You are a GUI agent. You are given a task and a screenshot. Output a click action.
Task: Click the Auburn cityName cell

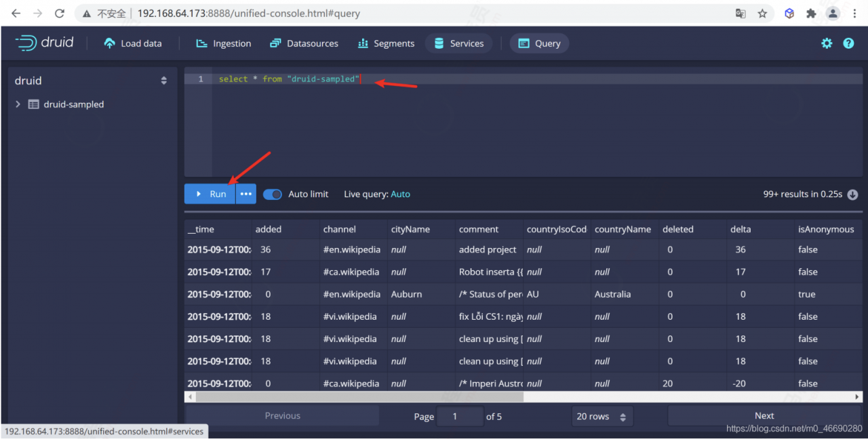point(421,294)
